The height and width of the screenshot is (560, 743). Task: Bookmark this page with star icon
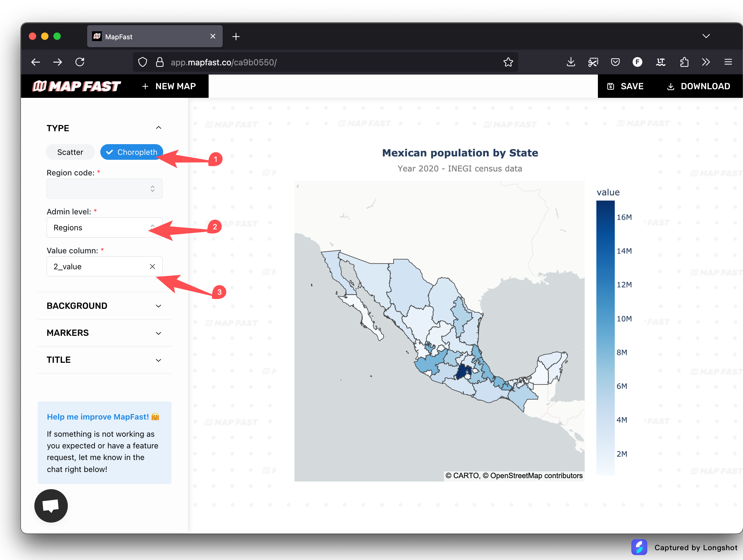pos(508,62)
